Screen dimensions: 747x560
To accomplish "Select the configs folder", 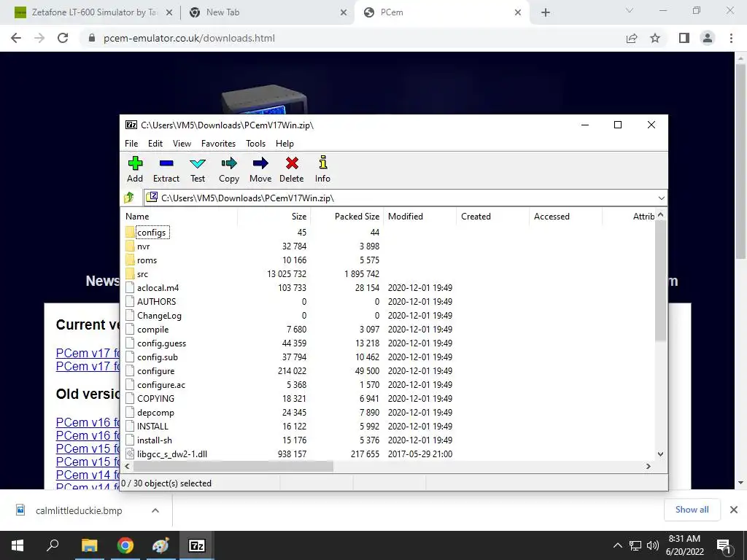I will 151,233.
